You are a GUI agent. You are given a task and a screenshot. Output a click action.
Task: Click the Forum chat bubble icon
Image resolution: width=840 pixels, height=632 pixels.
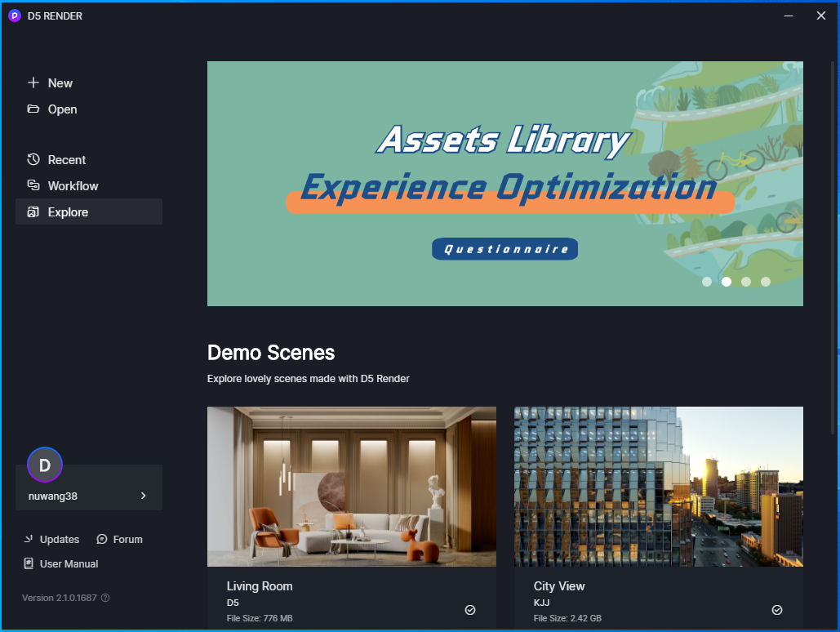[x=102, y=539]
